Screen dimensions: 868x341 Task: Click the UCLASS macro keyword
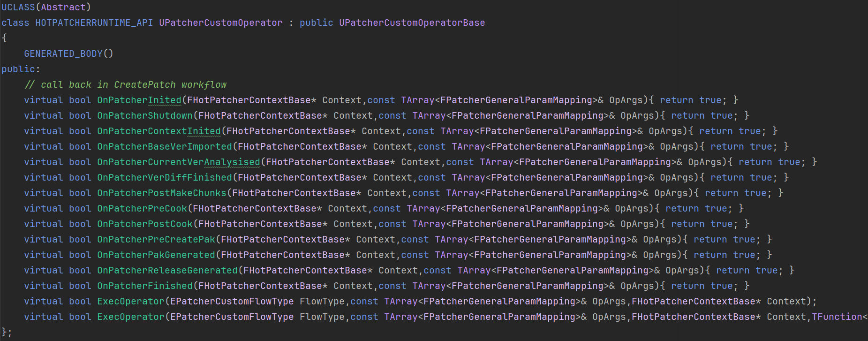(x=18, y=7)
